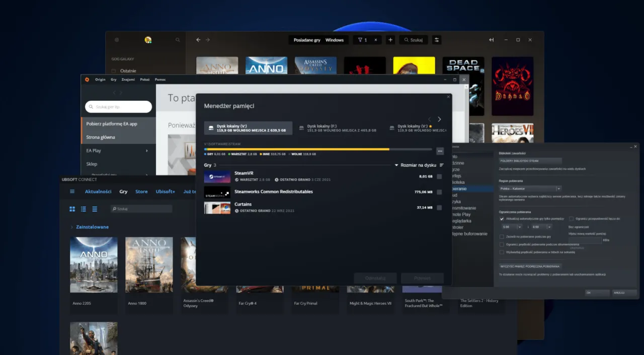Click ANULUJ in Steam settings
The image size is (644, 355).
(x=624, y=293)
